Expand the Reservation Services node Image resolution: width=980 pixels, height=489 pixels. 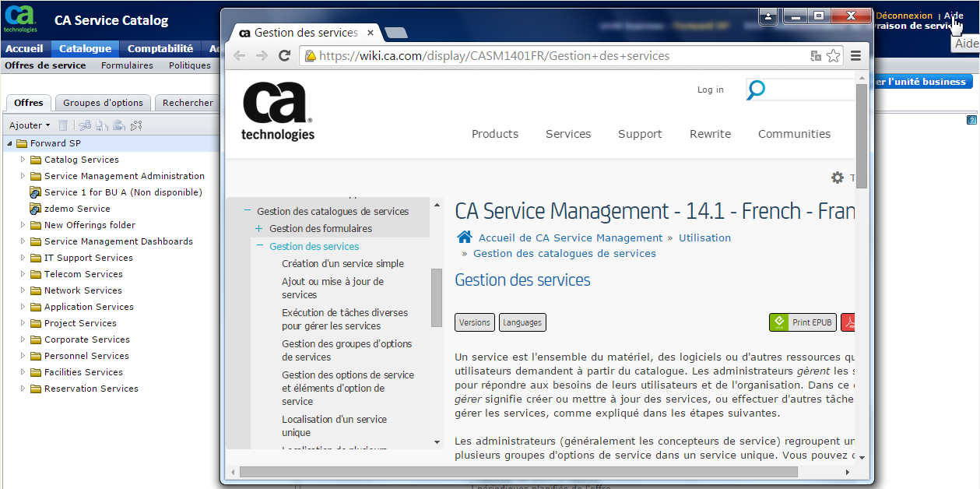point(23,389)
